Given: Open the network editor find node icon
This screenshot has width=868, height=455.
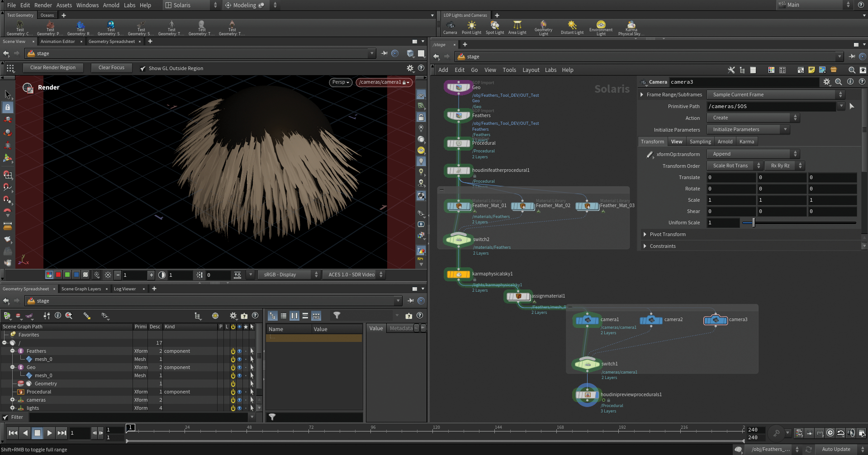Looking at the screenshot, I should click(x=852, y=70).
